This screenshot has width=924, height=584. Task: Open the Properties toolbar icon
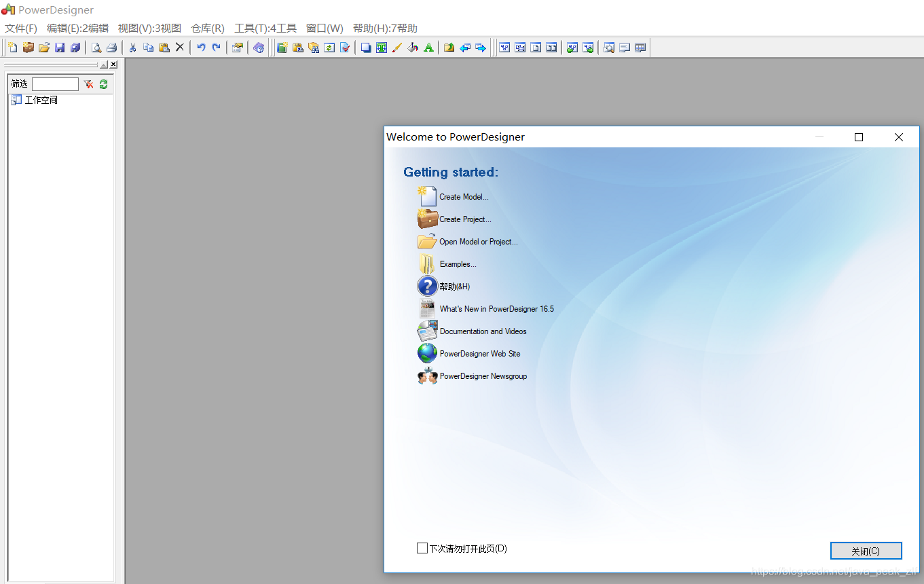pyautogui.click(x=238, y=48)
